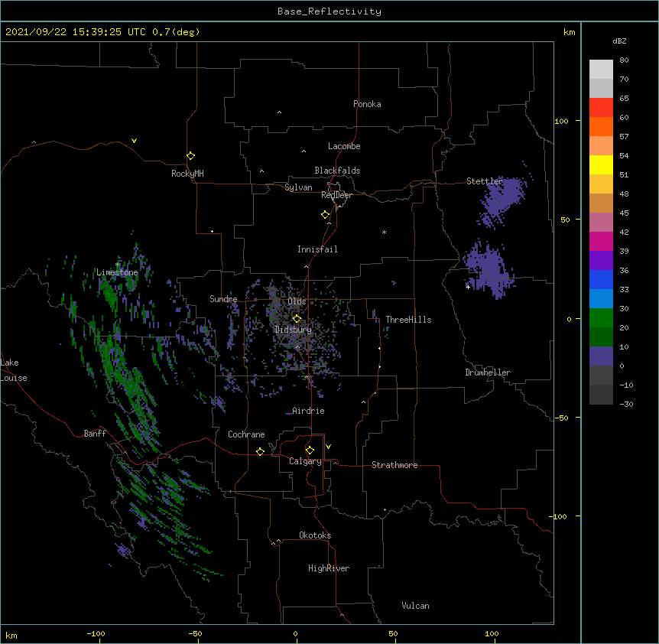Select the orange 57-60 dBZ legend swatch
This screenshot has width=659, height=644.
[x=601, y=127]
